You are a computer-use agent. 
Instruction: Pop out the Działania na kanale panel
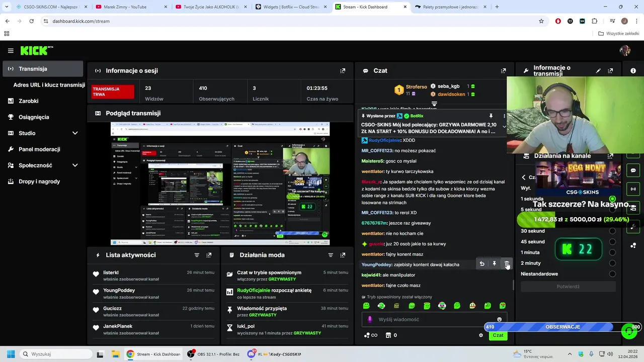click(610, 156)
